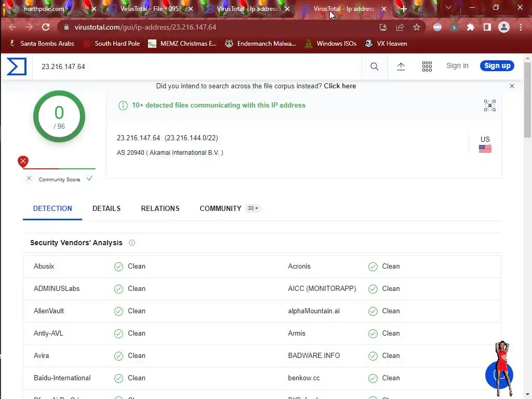Click the '23.216.144.0/22' network range text
The height and width of the screenshot is (399, 532).
[x=191, y=138]
